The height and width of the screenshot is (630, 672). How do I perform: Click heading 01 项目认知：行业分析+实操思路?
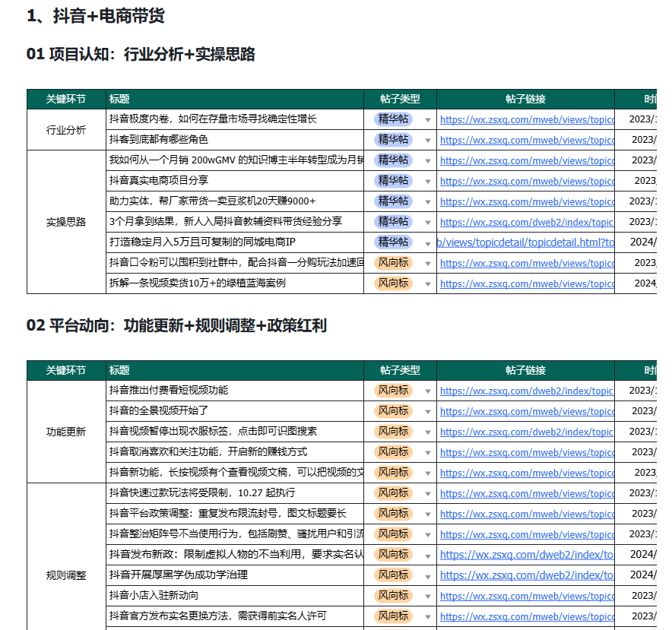(141, 55)
